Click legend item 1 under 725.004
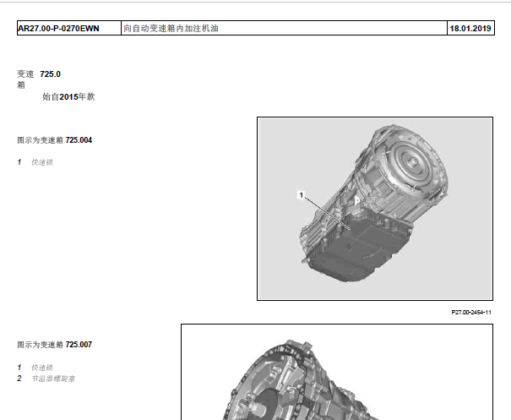511x420 pixels. (35, 162)
